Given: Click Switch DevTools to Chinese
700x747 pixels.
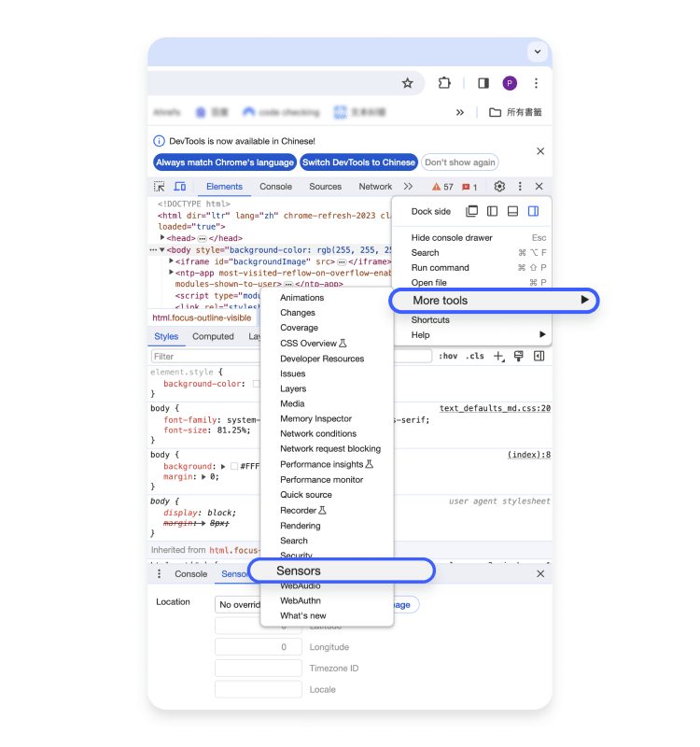Looking at the screenshot, I should click(358, 162).
